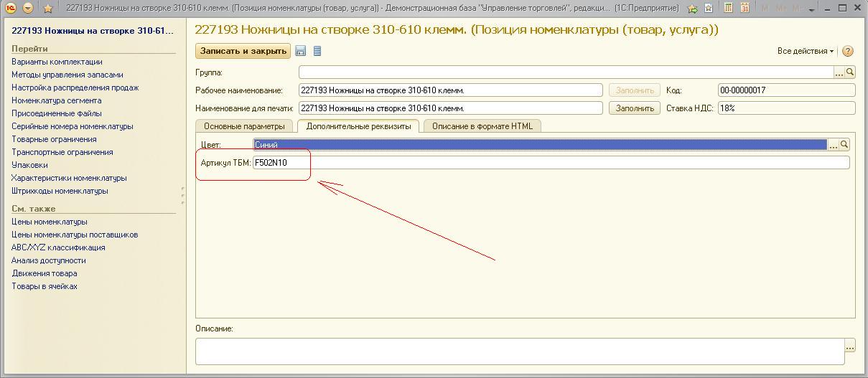Click the save (floppy disk) icon
The height and width of the screenshot is (378, 868).
(x=301, y=51)
